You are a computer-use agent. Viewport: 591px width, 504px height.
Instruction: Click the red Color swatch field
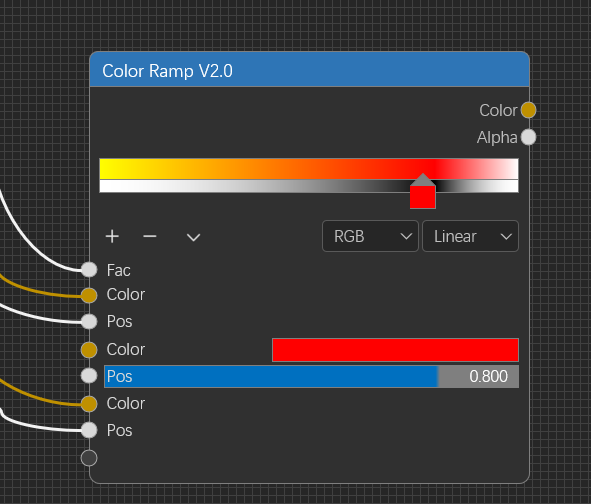tap(395, 350)
